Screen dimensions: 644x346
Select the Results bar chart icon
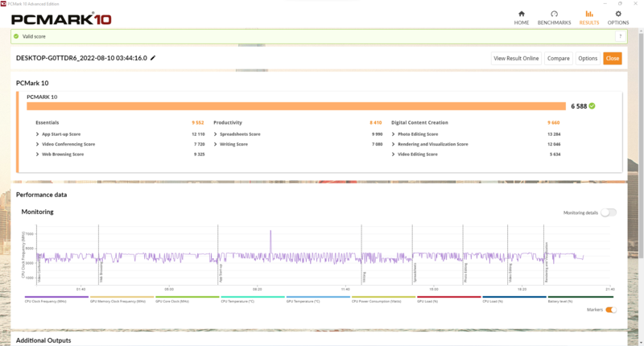[589, 14]
